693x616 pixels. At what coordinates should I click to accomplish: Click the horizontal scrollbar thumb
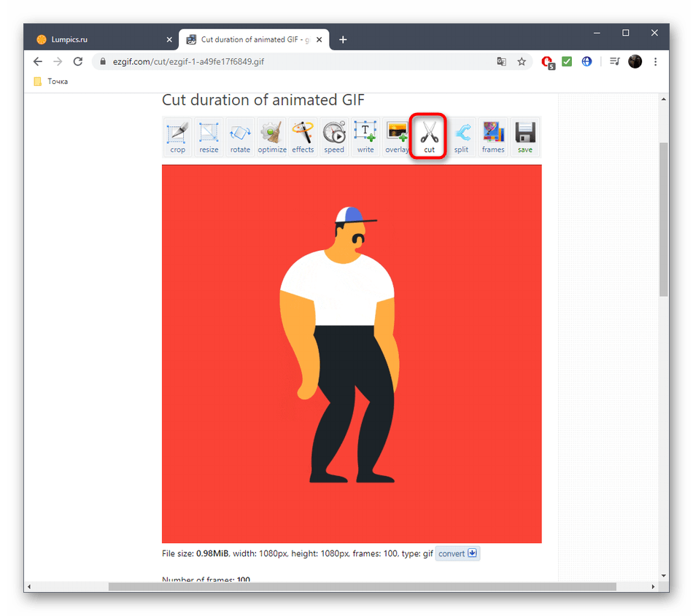pyautogui.click(x=363, y=586)
